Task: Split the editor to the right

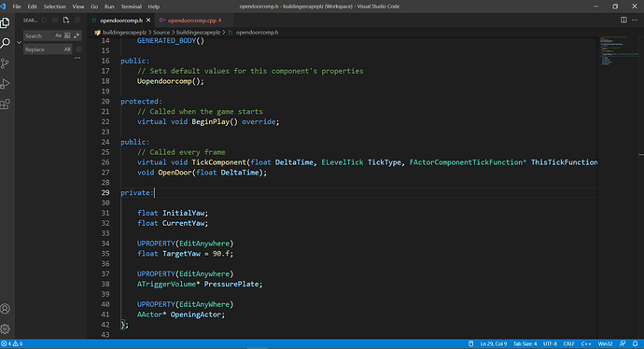Action: coord(623,21)
